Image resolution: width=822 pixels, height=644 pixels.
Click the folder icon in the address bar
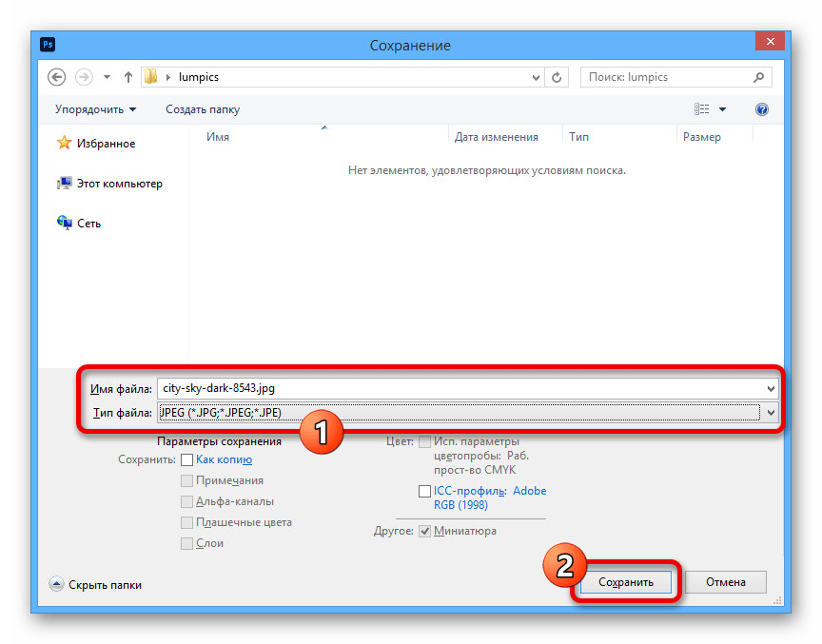[151, 77]
